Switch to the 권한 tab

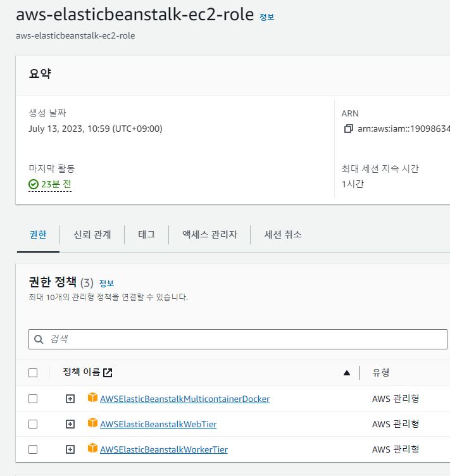tap(38, 234)
